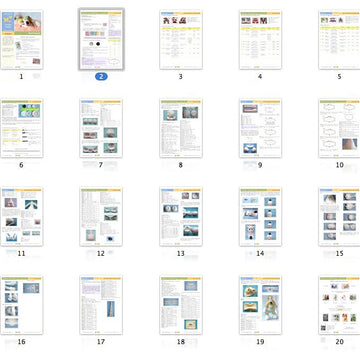The image size is (360, 360).
Task: Click the page number label 15
Action: pos(340,253)
